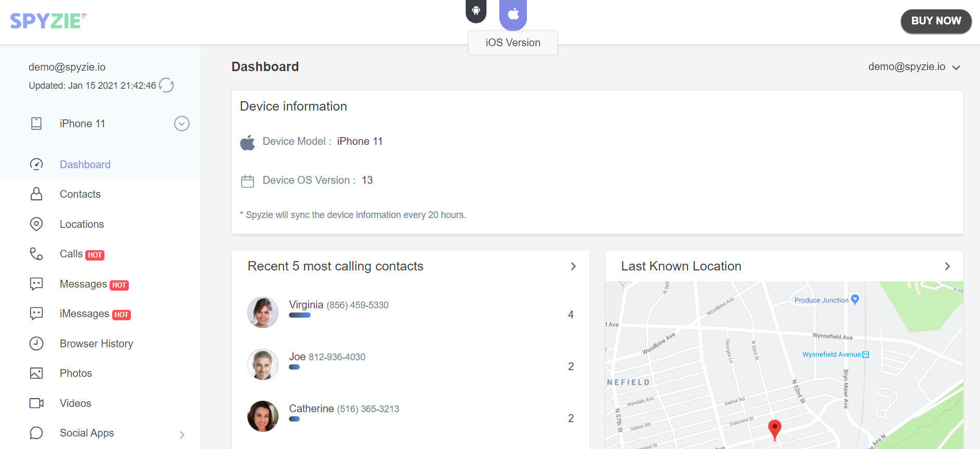This screenshot has width=980, height=449.
Task: Click Joe's call count bar
Action: point(295,367)
